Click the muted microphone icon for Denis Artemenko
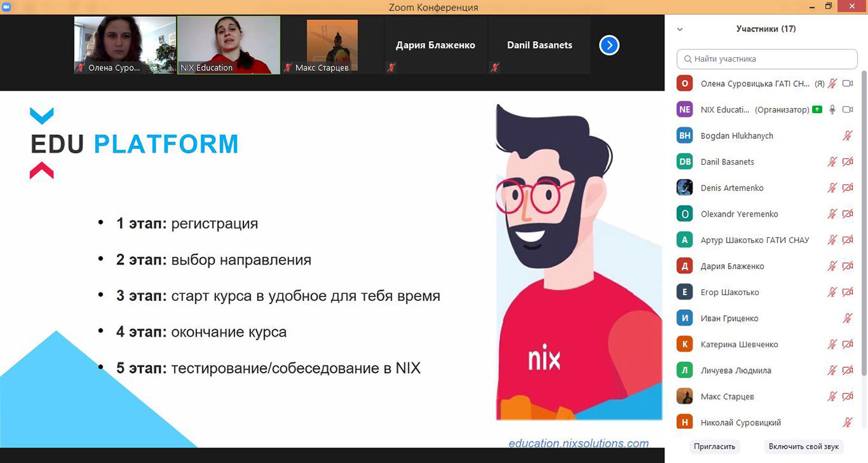 pos(832,188)
